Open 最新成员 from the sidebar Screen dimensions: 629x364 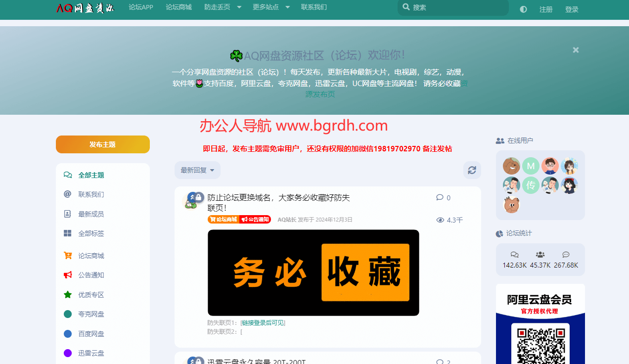click(x=90, y=214)
